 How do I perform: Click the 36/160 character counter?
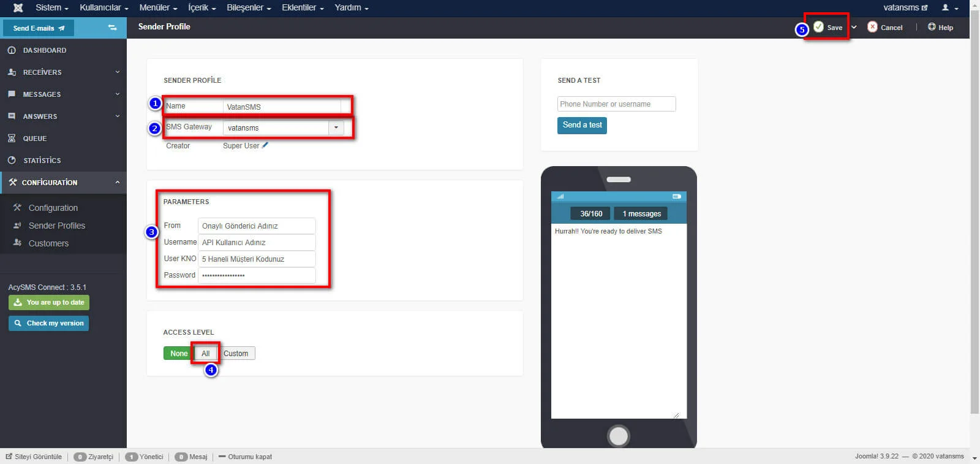[x=591, y=214]
